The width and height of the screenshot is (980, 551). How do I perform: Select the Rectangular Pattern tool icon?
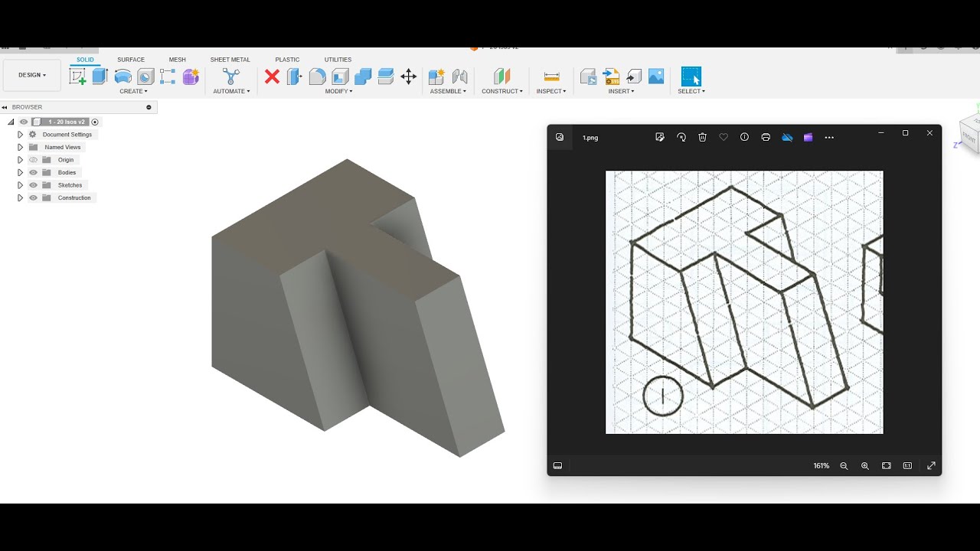point(168,76)
